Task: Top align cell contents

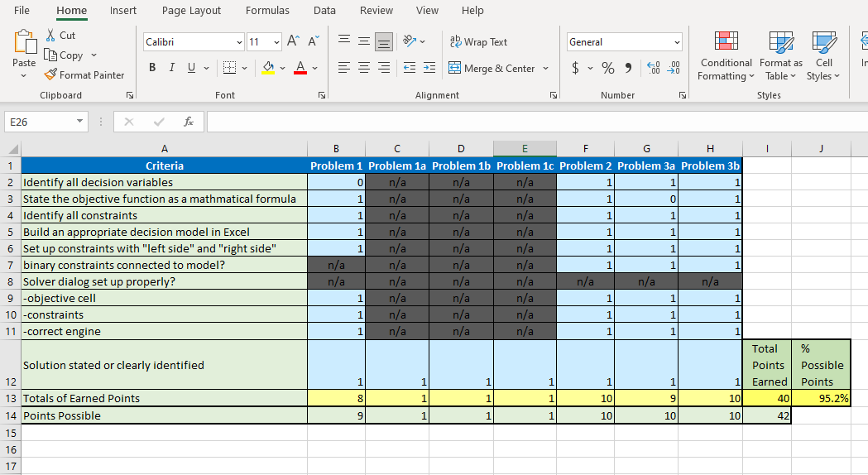Action: tap(343, 40)
